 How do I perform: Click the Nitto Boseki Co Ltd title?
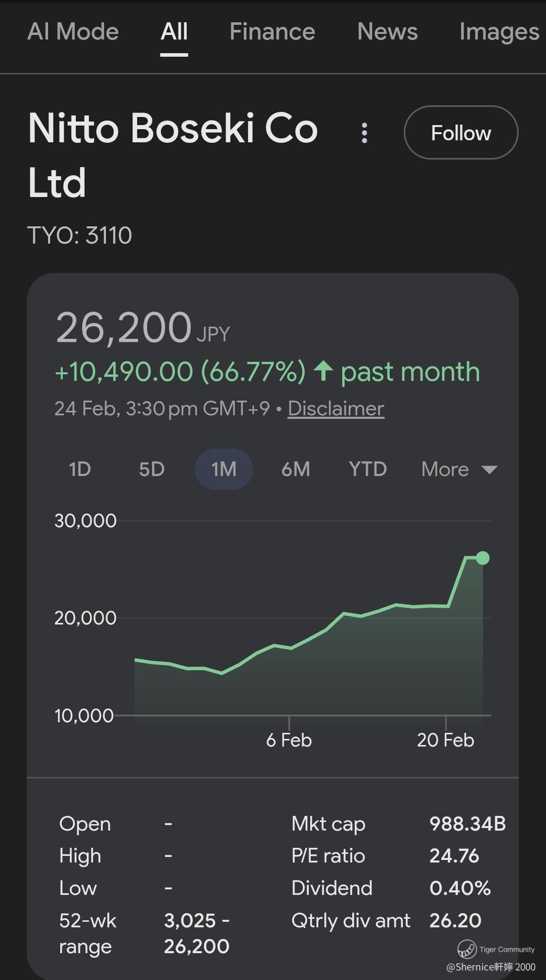tap(173, 155)
